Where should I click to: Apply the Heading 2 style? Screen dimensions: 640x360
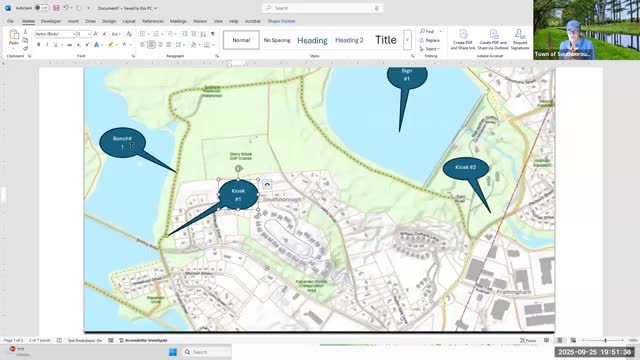pyautogui.click(x=349, y=40)
